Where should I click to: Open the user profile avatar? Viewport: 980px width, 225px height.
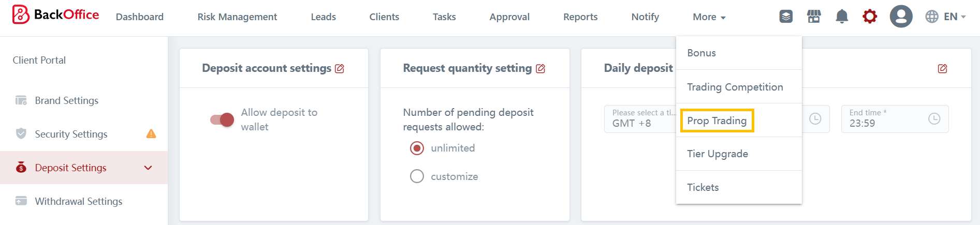coord(901,17)
